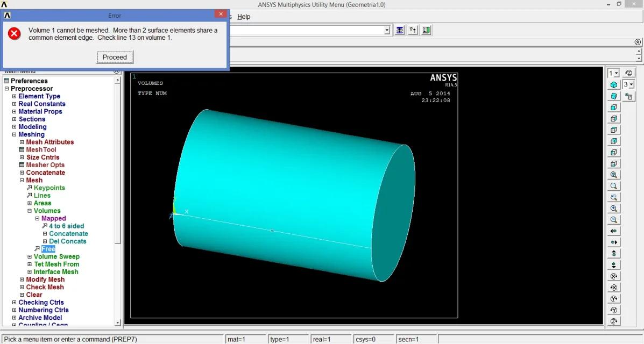Click the Mapped tree item
644x344 pixels.
53,218
